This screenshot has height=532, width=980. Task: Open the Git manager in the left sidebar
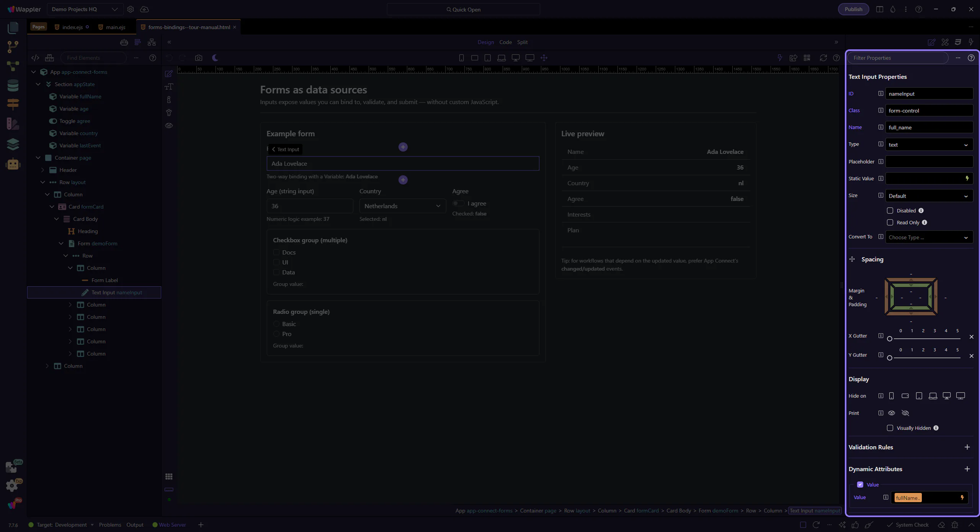13,47
